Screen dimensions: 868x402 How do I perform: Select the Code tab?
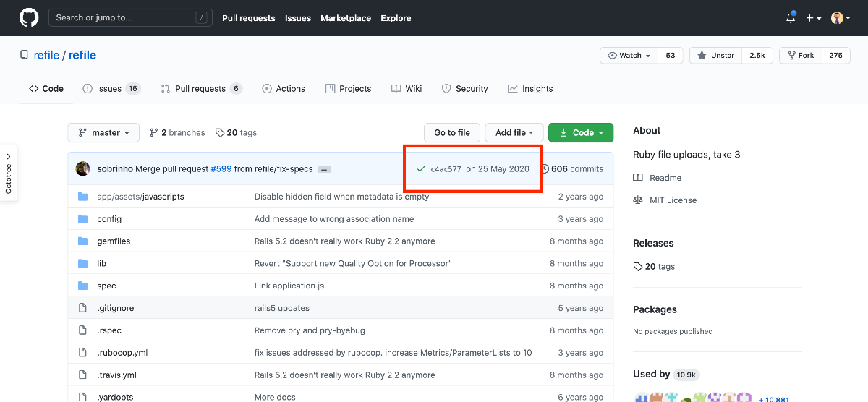point(46,88)
